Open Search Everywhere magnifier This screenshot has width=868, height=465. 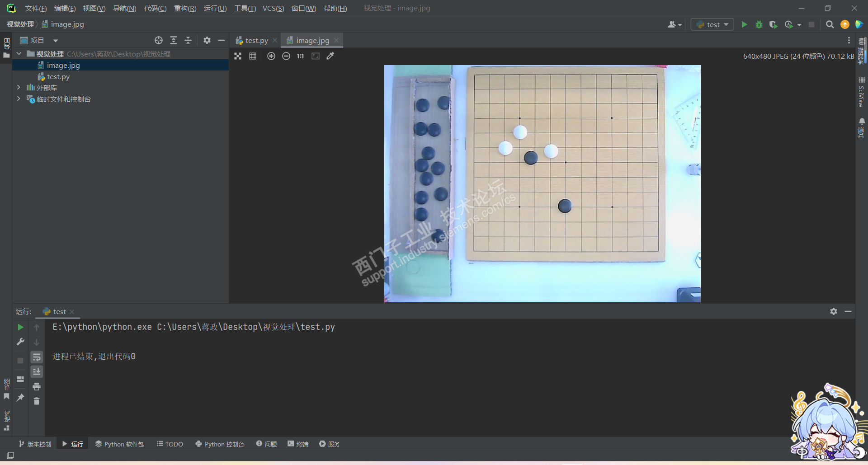click(830, 24)
